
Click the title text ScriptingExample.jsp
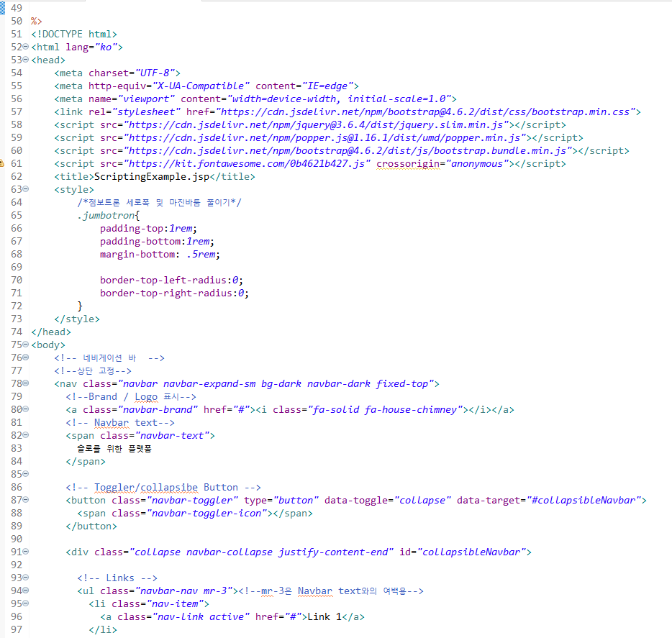[152, 176]
